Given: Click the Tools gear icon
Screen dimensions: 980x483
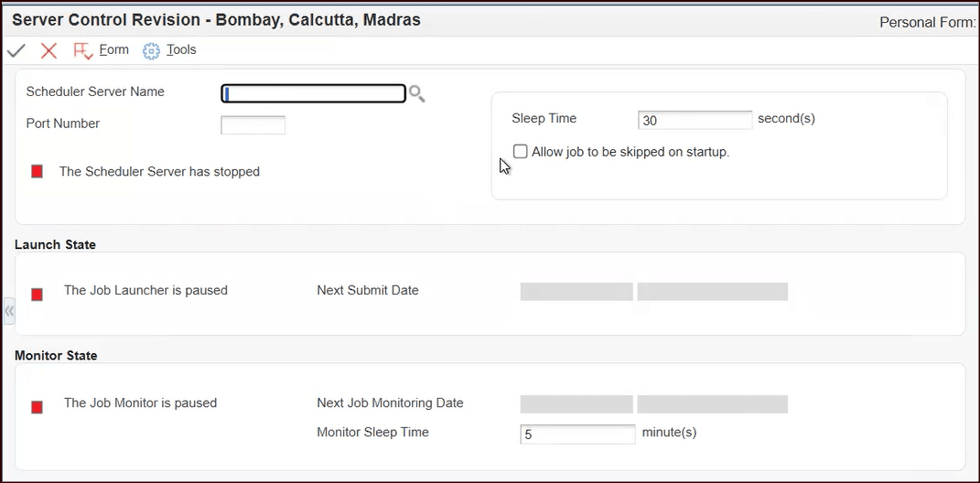Looking at the screenshot, I should 151,51.
